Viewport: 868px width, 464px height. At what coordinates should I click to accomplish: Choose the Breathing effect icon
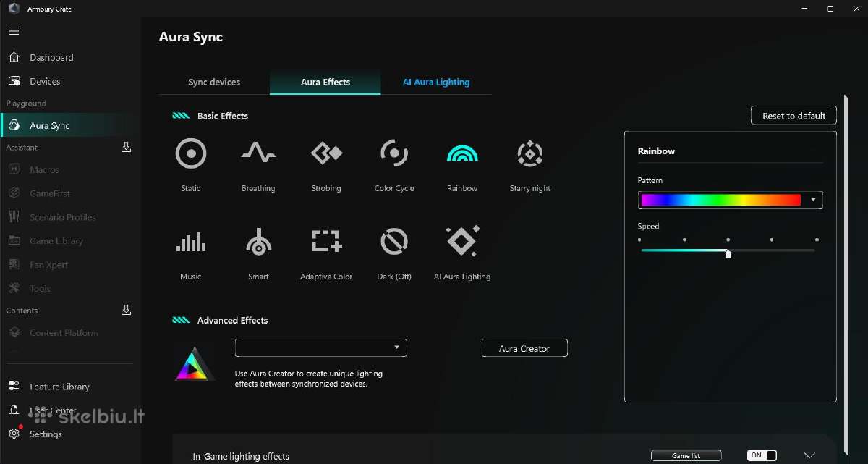(x=258, y=153)
